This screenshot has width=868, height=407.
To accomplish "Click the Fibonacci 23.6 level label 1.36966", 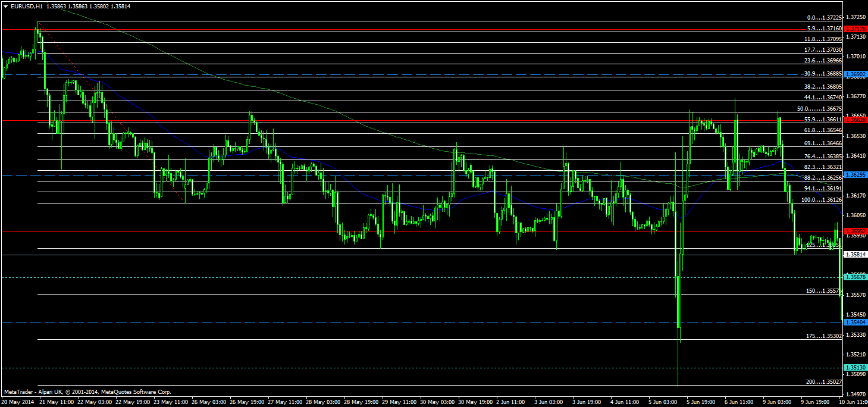I will click(x=823, y=61).
